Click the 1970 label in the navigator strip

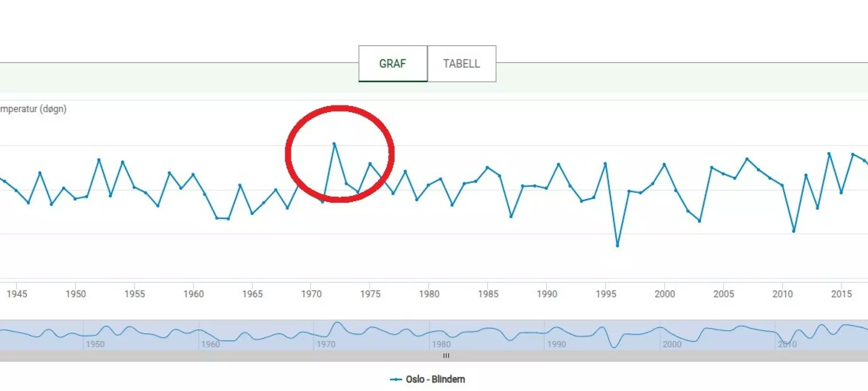pyautogui.click(x=326, y=344)
